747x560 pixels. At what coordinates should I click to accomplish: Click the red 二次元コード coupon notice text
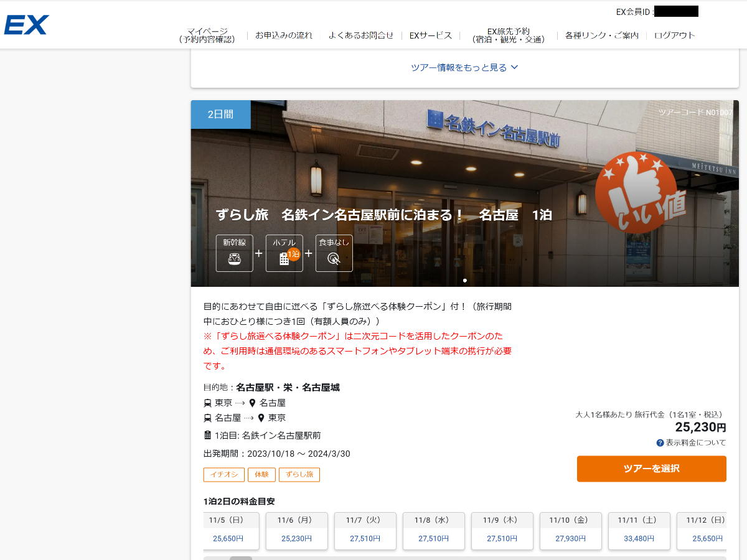(x=358, y=351)
